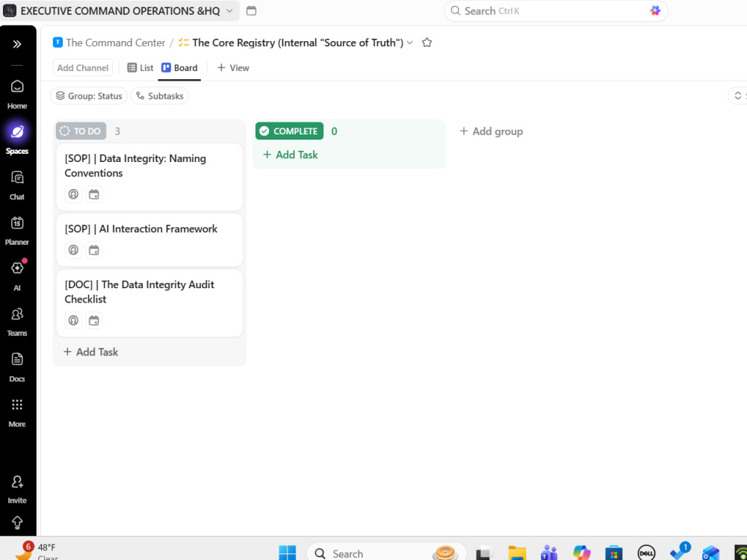Switch to the List view tab

point(140,68)
